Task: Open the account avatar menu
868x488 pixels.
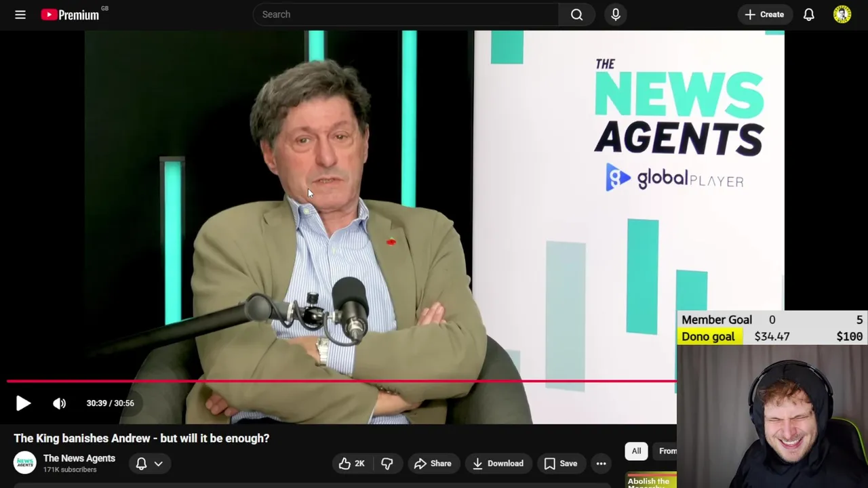Action: [842, 14]
